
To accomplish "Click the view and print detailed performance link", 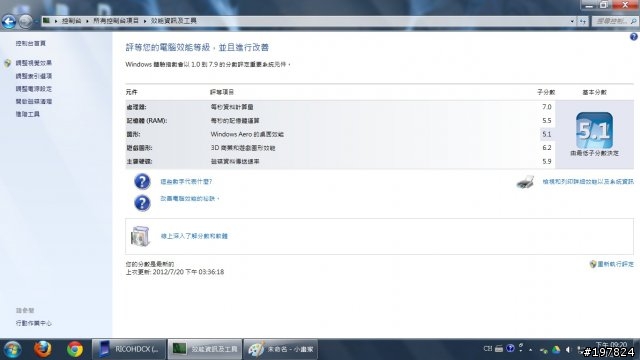I will pos(588,182).
